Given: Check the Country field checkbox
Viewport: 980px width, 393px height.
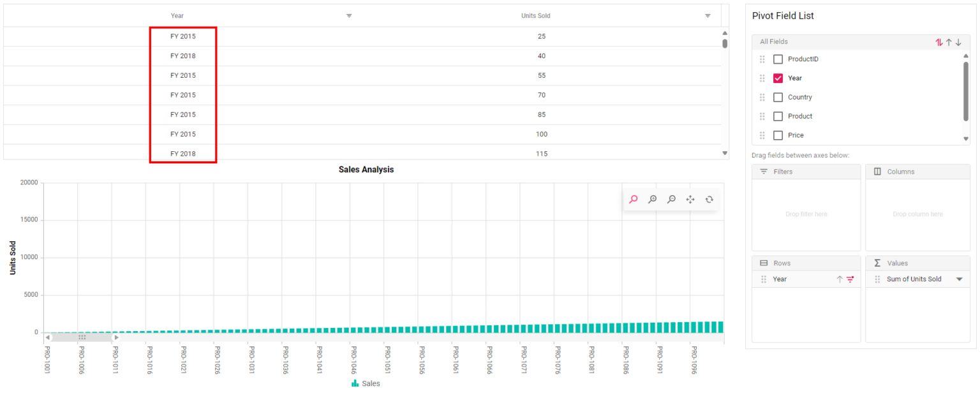Looking at the screenshot, I should click(778, 97).
